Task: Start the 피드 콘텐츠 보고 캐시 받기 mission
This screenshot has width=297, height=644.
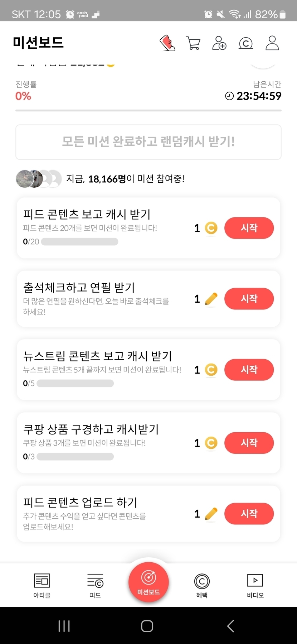Action: (x=249, y=228)
